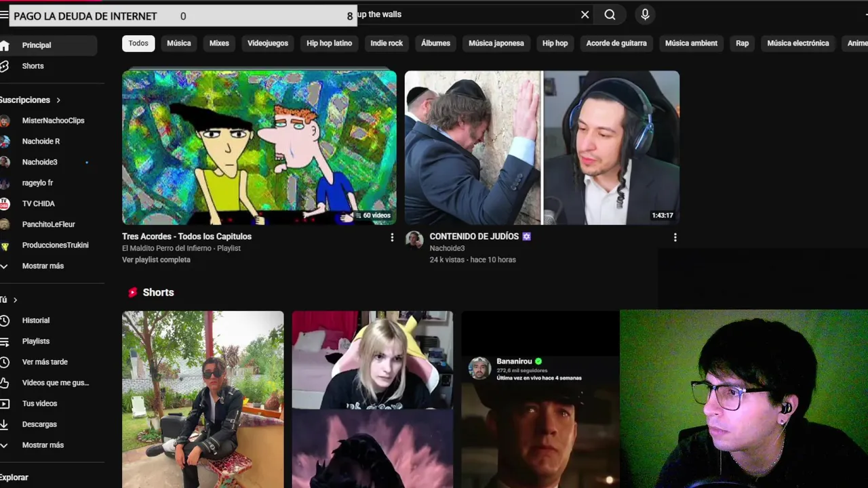
Task: Open Short with blonde girl on bed
Action: point(372,399)
